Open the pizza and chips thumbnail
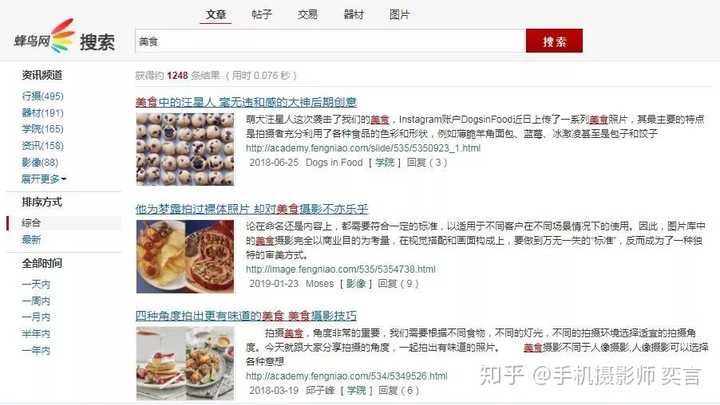 [185, 256]
